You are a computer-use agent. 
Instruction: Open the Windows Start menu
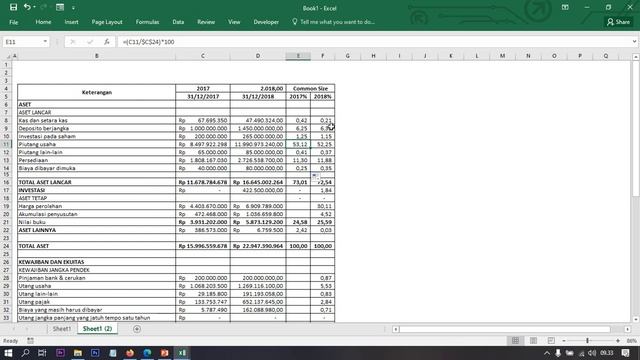click(8, 353)
